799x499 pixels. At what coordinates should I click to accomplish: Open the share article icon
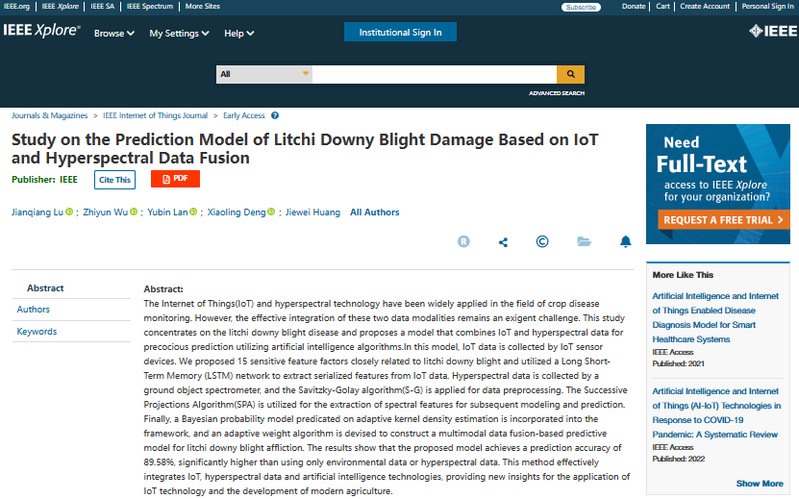503,241
